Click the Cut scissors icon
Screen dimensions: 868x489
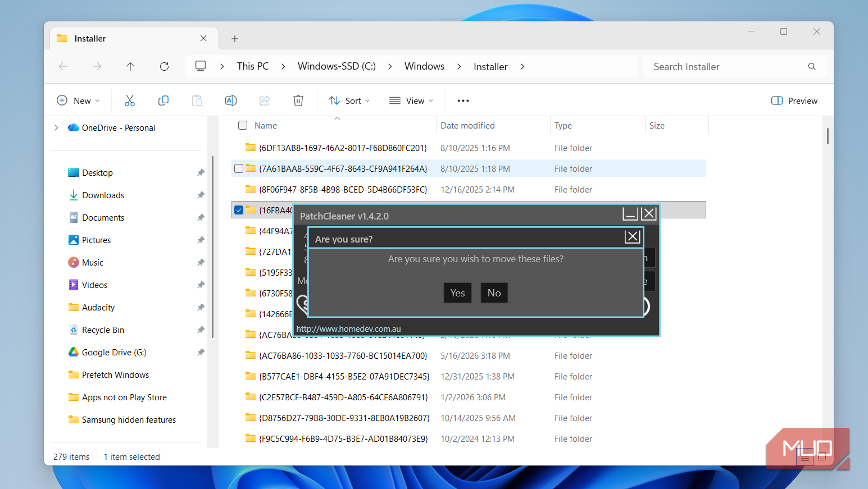[x=130, y=100]
